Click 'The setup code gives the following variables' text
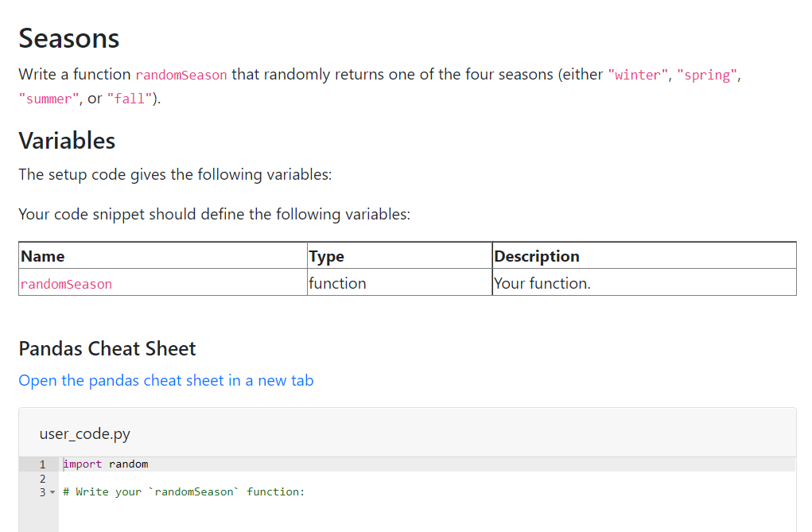 tap(175, 175)
